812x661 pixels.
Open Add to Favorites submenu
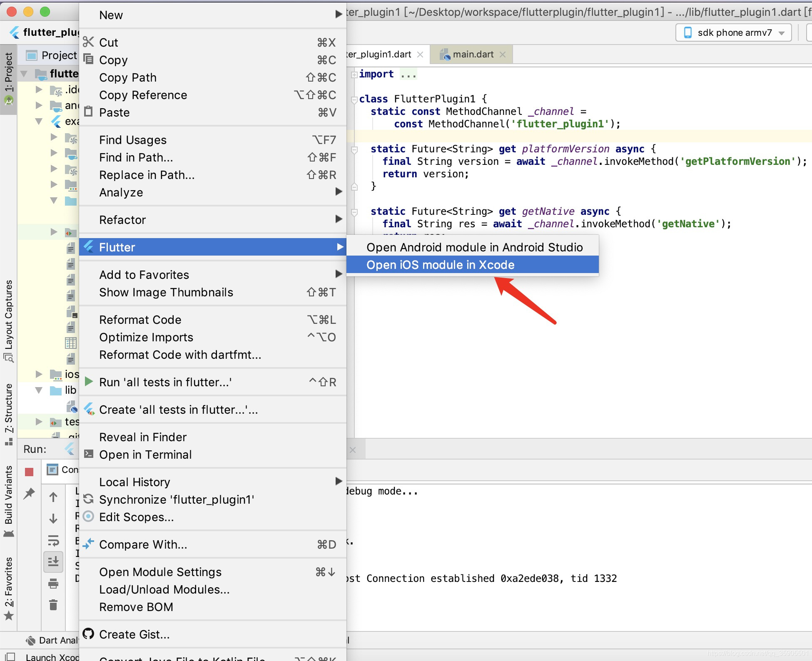coord(213,275)
